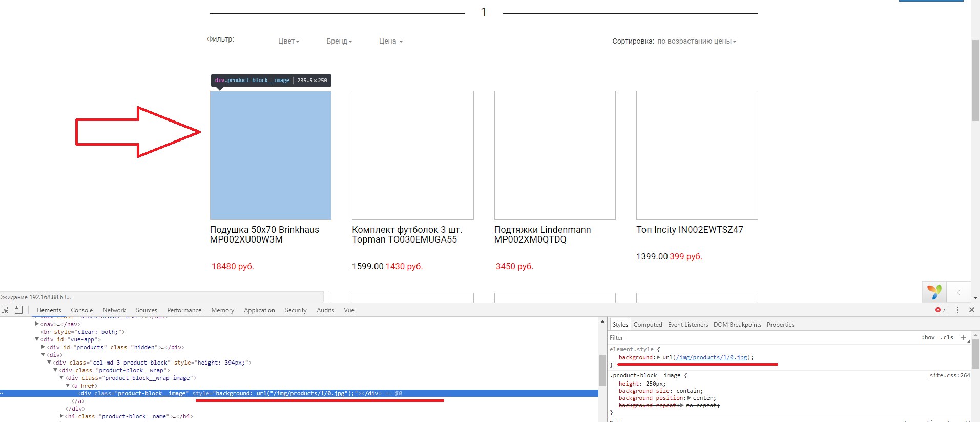Switch to the Network tab
The image size is (980, 422).
click(x=114, y=310)
